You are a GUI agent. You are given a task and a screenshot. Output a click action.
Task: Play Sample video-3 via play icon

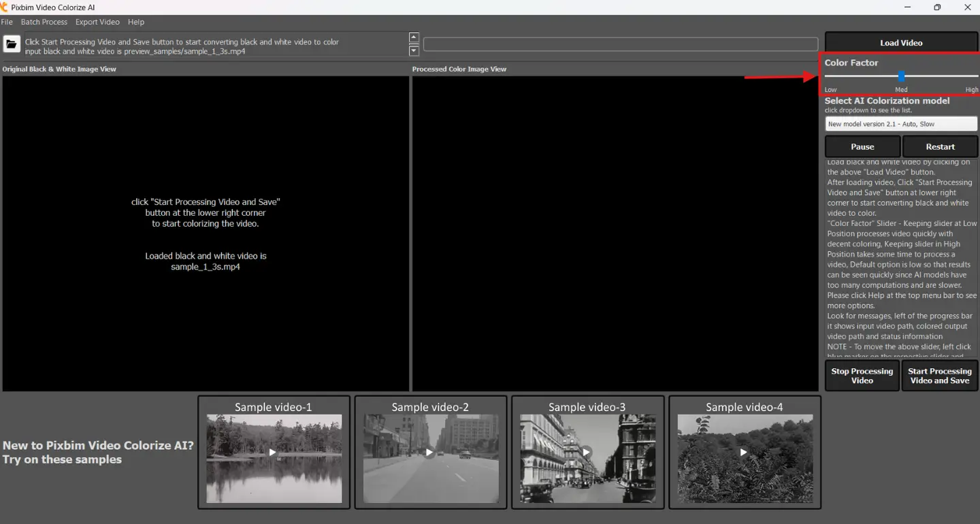click(587, 452)
